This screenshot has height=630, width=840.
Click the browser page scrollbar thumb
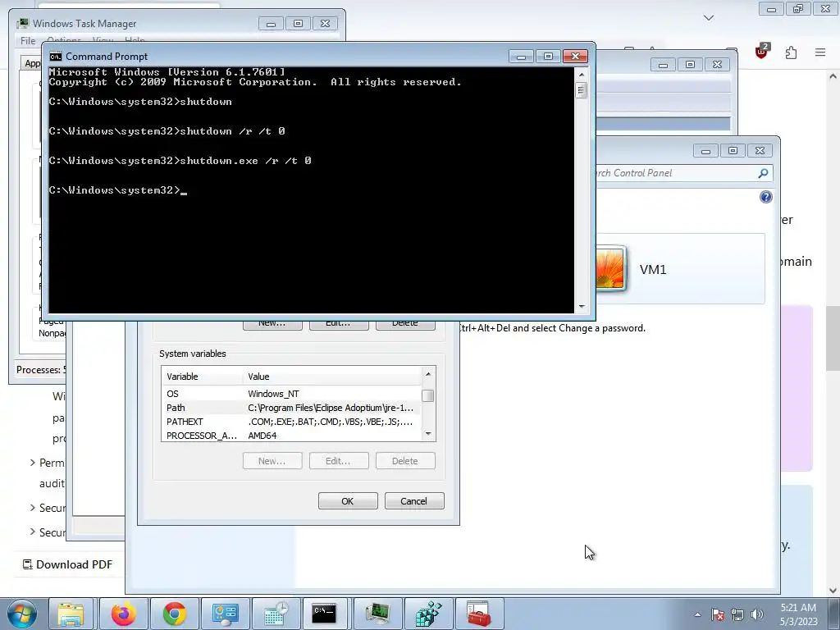point(833,339)
